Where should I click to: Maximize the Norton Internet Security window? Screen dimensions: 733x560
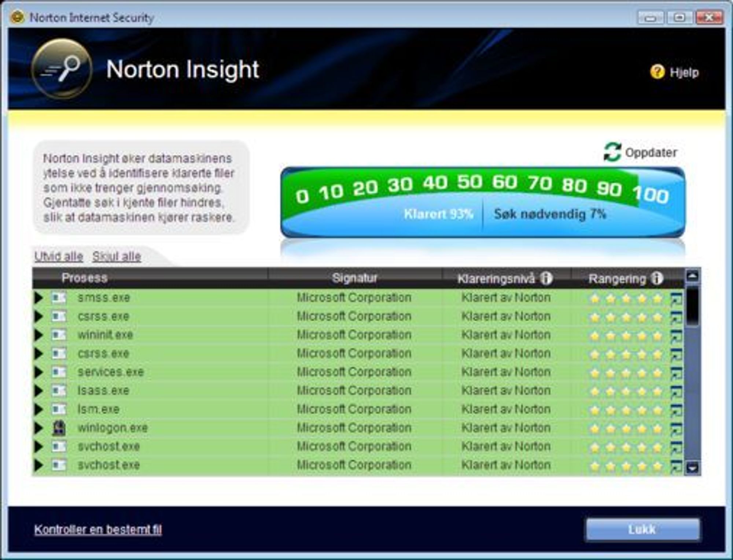click(x=680, y=18)
